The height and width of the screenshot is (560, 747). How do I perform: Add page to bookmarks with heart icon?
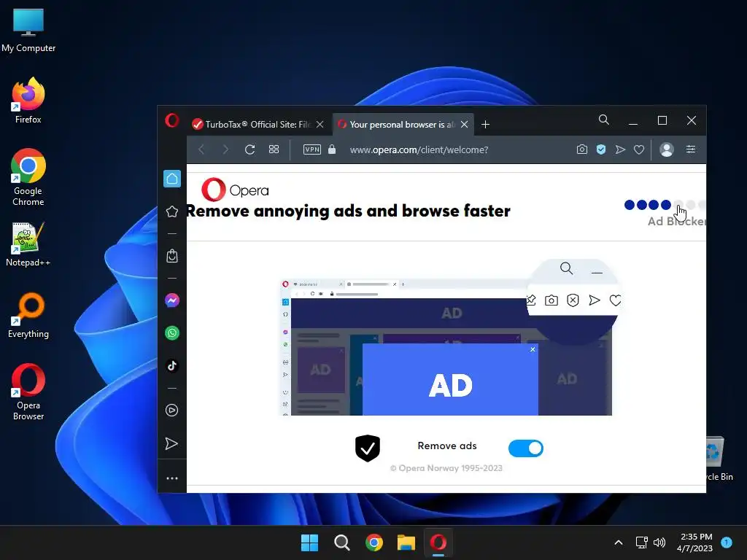[x=639, y=149]
